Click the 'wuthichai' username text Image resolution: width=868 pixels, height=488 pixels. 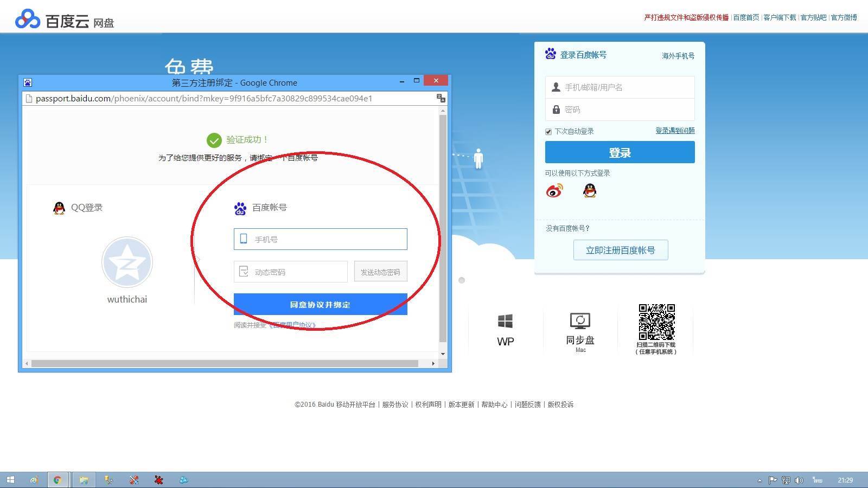point(127,299)
